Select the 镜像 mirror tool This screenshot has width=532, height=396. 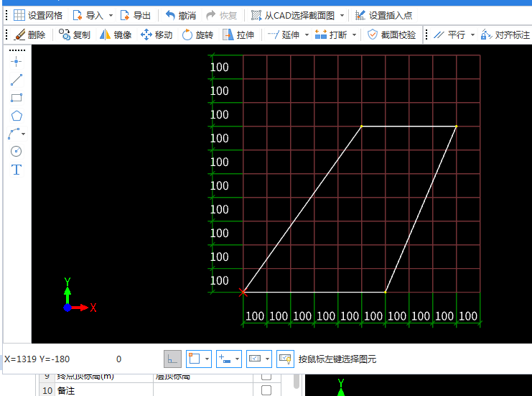click(116, 34)
